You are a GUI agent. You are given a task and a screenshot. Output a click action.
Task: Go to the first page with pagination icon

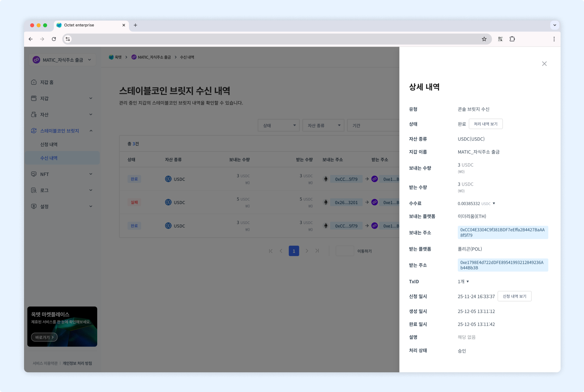[271, 251]
